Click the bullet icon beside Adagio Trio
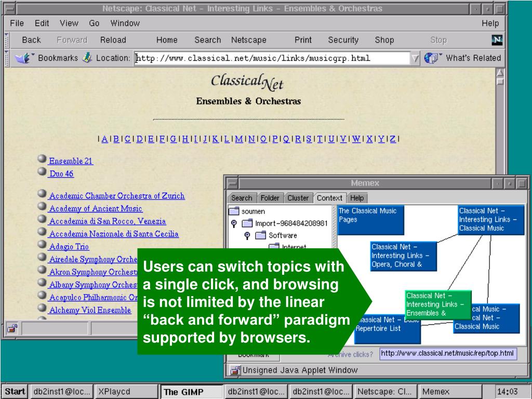This screenshot has height=399, width=532. coord(42,244)
